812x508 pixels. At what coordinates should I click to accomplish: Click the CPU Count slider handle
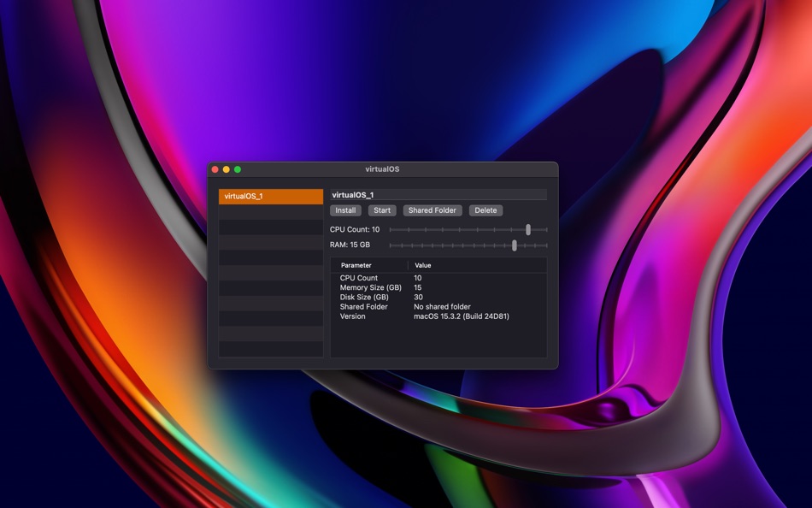[x=528, y=230]
